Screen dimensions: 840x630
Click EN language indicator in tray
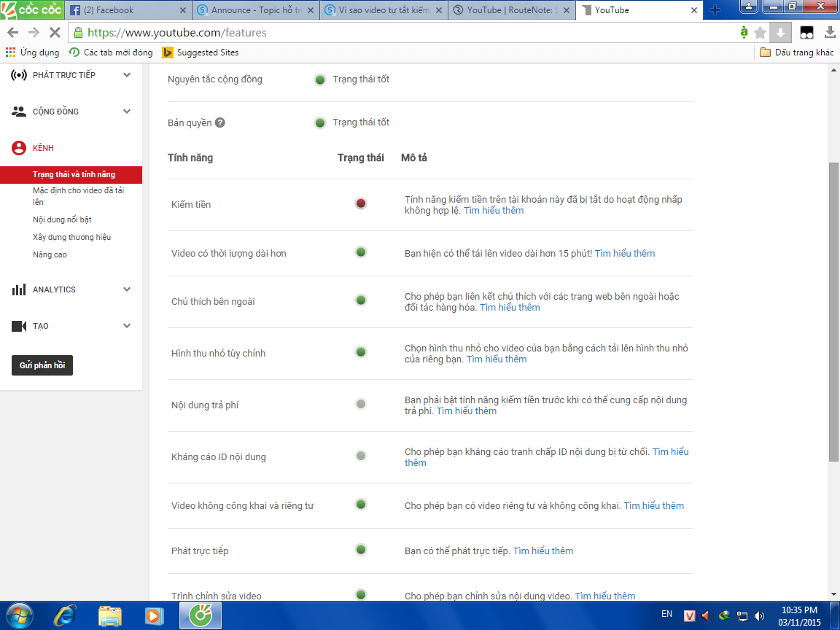pyautogui.click(x=666, y=614)
